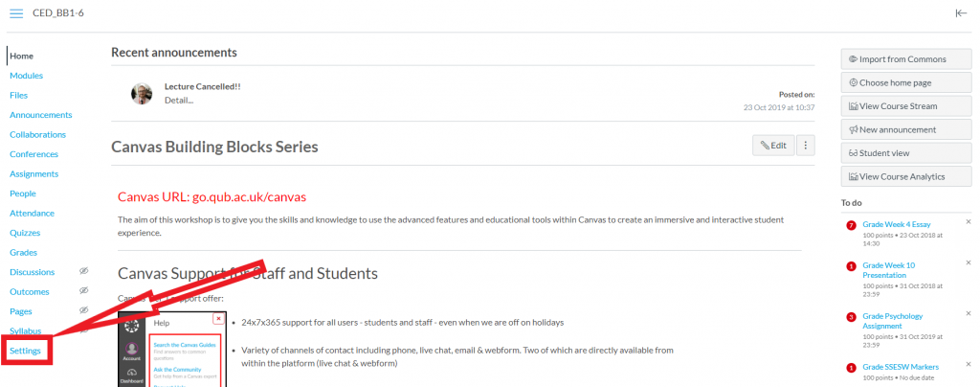Click the Edit page button
Image resolution: width=980 pixels, height=387 pixels.
click(x=772, y=146)
